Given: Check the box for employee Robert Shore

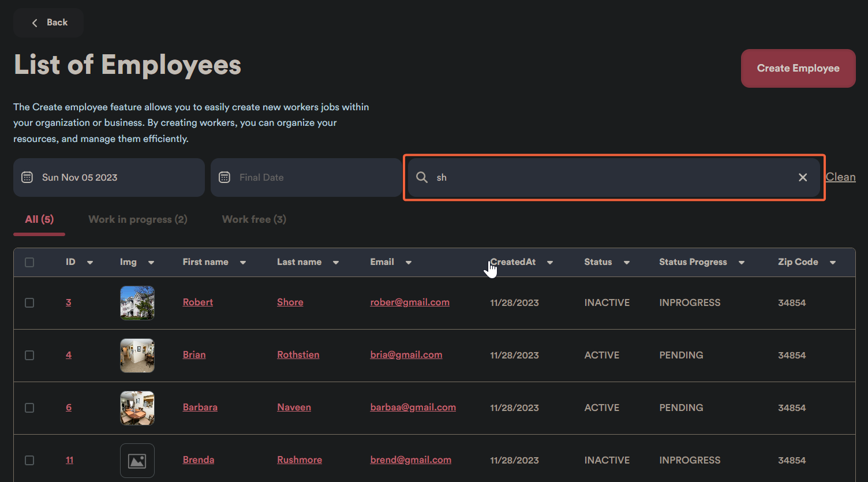Looking at the screenshot, I should pyautogui.click(x=29, y=302).
